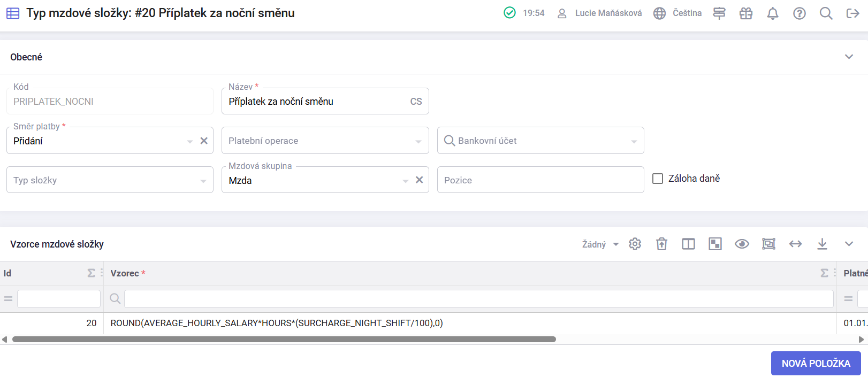Viewport: 868px width, 378px height.
Task: Open Vzorec column menu dots
Action: pyautogui.click(x=834, y=273)
